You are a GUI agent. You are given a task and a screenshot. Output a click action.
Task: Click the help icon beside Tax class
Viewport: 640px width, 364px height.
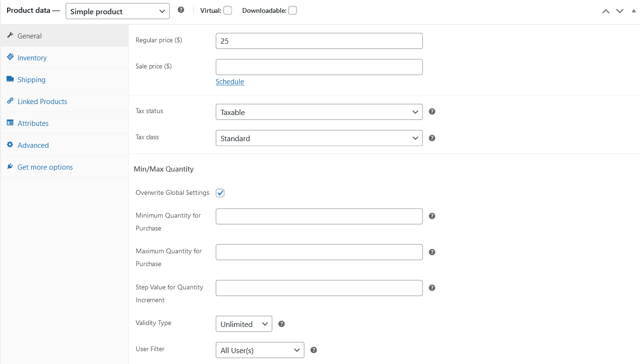pyautogui.click(x=432, y=138)
